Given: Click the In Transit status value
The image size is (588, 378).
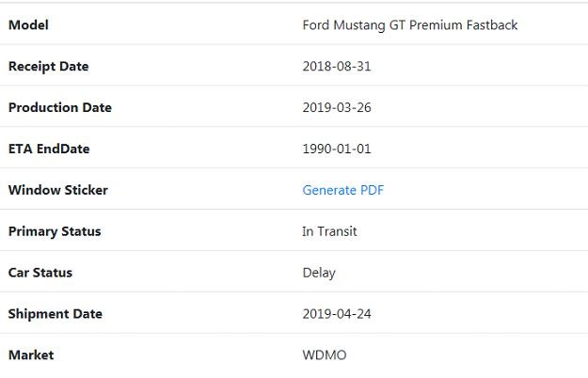Looking at the screenshot, I should click(329, 231).
